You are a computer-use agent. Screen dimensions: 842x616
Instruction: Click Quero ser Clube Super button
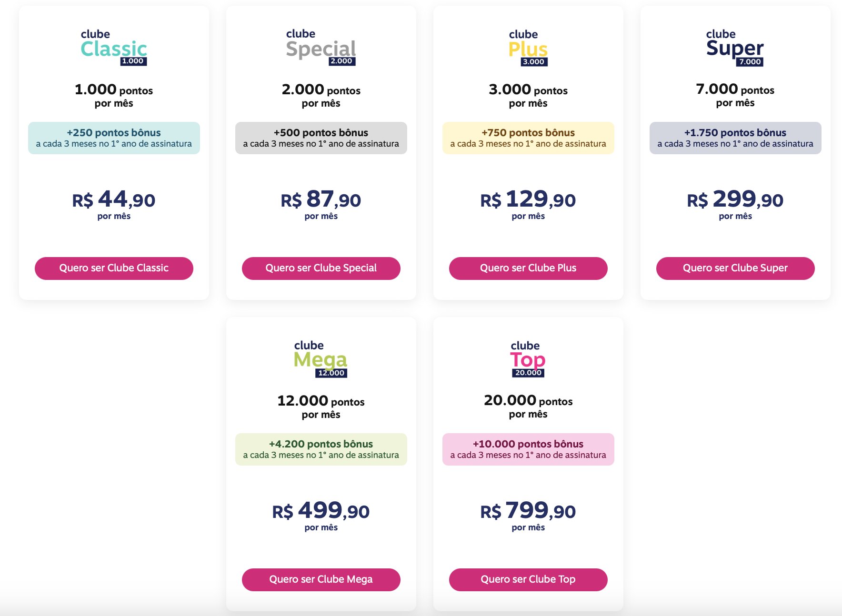pos(735,268)
